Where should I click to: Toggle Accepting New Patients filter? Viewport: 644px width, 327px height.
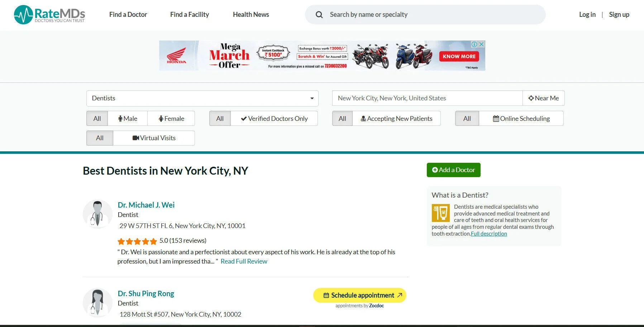coord(397,118)
